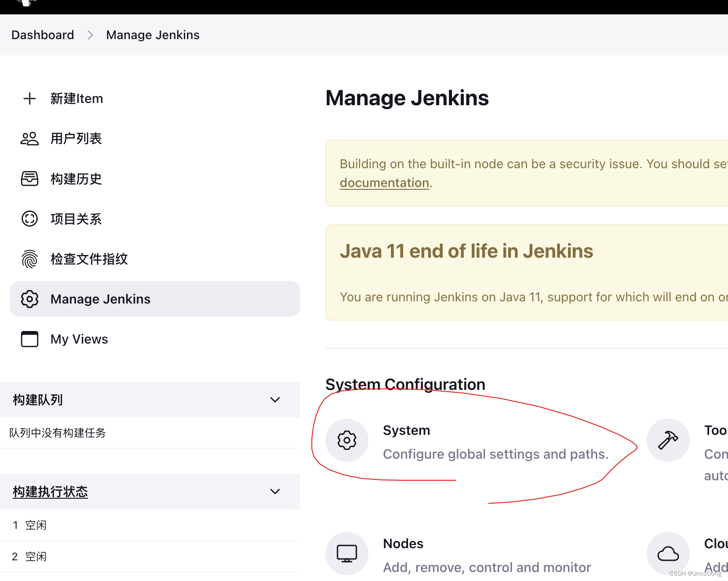Click executor 1 空闲 row
728x581 pixels.
150,525
